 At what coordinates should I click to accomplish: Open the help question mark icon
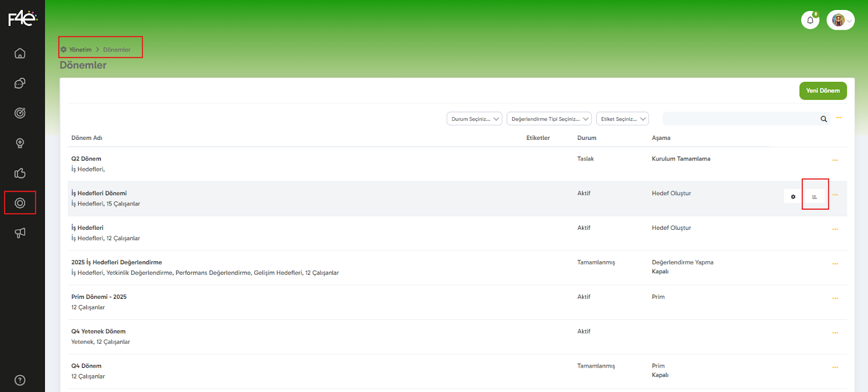(20, 380)
